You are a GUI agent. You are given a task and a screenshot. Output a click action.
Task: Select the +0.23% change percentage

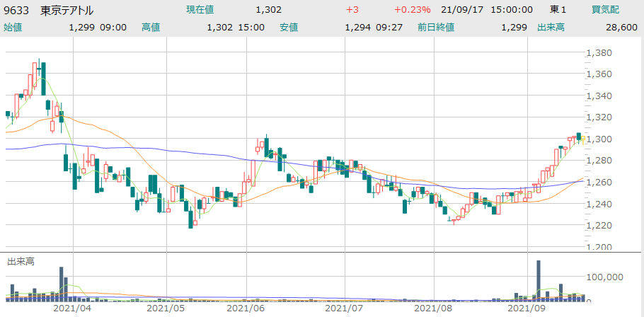tap(409, 11)
